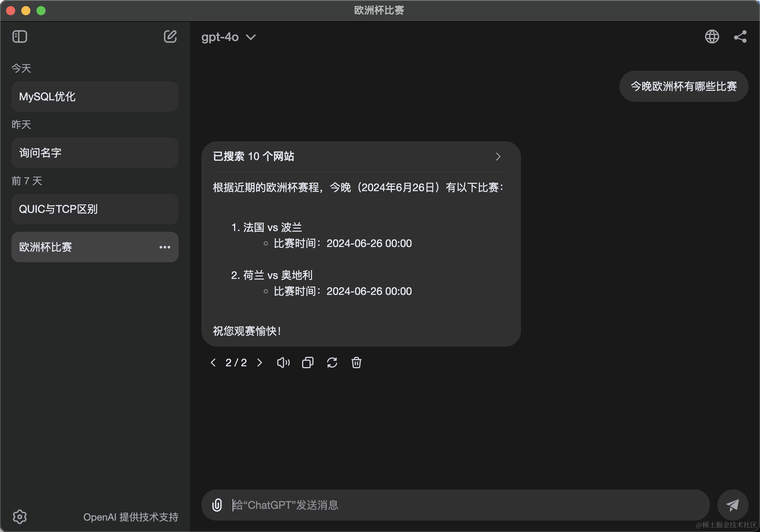Regenerate the response
This screenshot has height=532, width=760.
[x=332, y=363]
